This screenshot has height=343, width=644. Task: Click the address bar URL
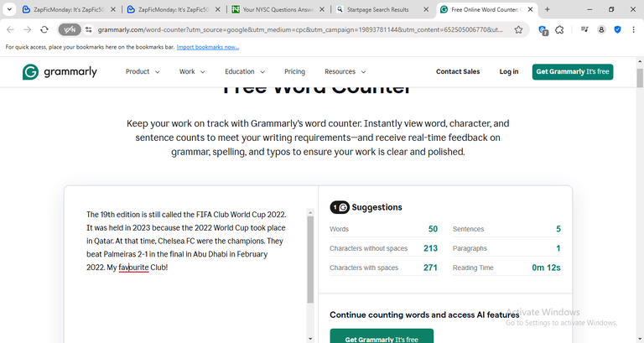coord(300,29)
